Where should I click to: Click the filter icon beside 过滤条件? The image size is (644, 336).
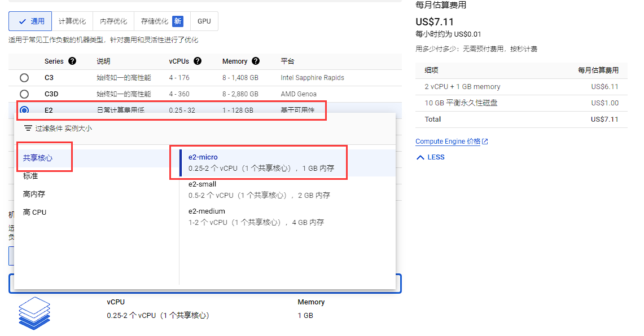pyautogui.click(x=28, y=129)
